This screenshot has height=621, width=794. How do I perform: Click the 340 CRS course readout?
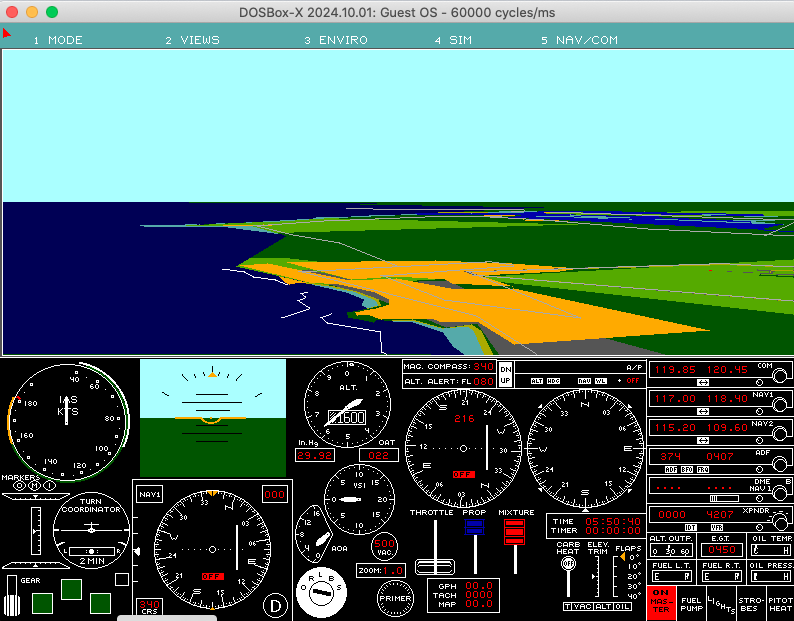pyautogui.click(x=149, y=607)
